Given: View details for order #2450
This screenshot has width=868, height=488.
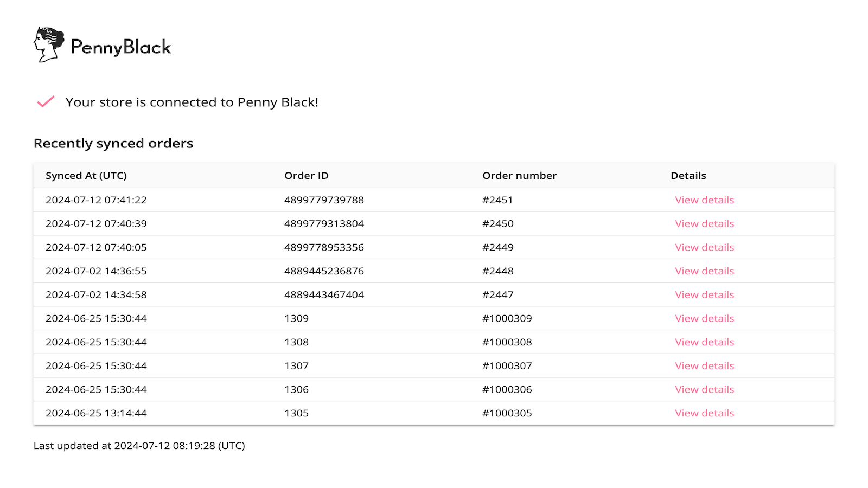Looking at the screenshot, I should click(x=704, y=223).
